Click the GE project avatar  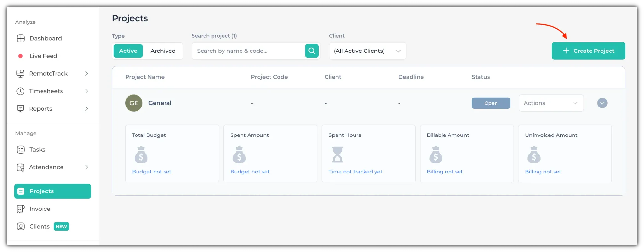click(134, 103)
